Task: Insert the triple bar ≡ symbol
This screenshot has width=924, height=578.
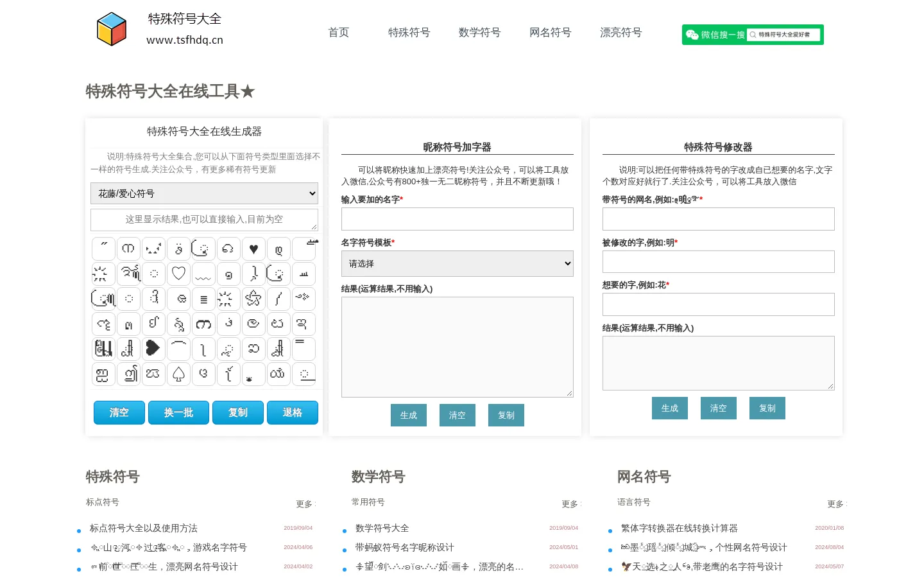Action: [x=203, y=299]
